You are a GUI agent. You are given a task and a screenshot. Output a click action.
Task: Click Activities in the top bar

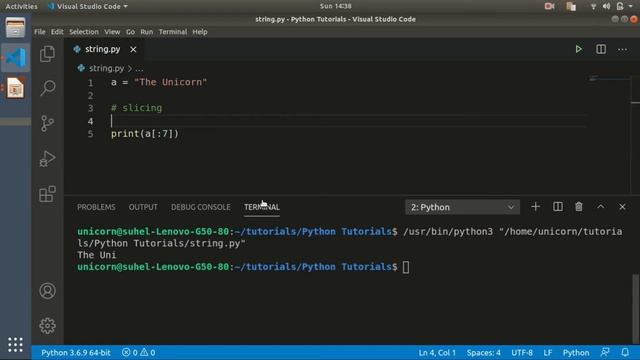coord(21,6)
